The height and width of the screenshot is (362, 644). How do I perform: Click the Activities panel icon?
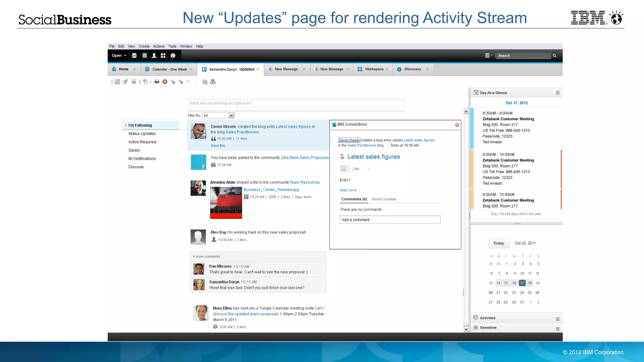476,318
